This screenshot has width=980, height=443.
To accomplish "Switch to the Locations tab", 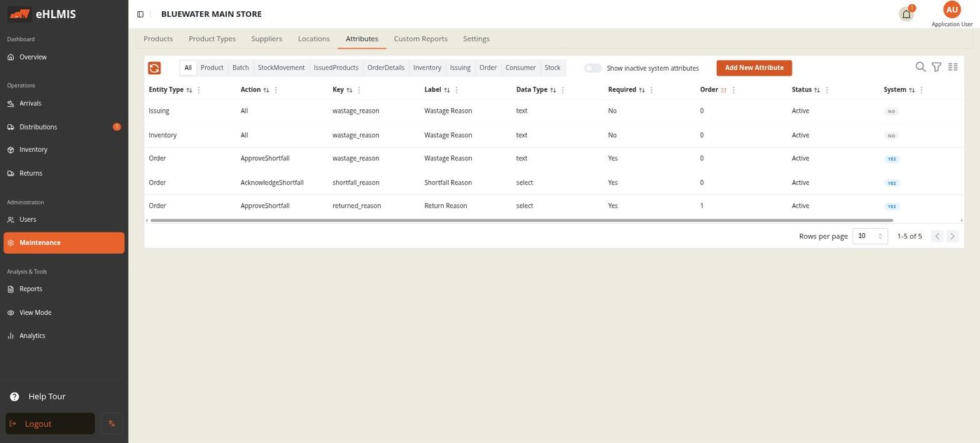I will click(x=314, y=38).
